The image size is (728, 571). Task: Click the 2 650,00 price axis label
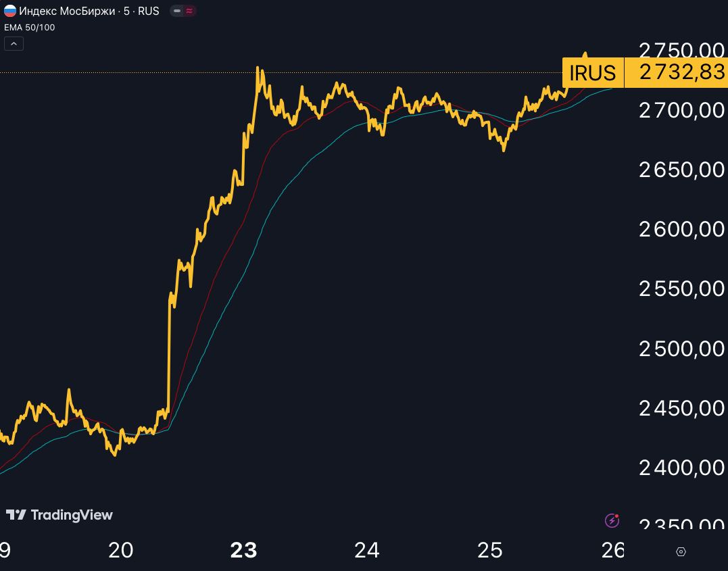(681, 170)
